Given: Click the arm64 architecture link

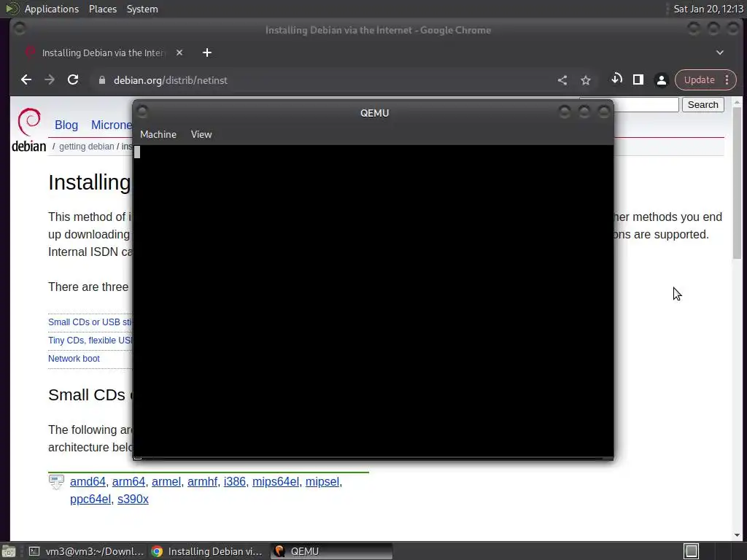Looking at the screenshot, I should click(128, 481).
